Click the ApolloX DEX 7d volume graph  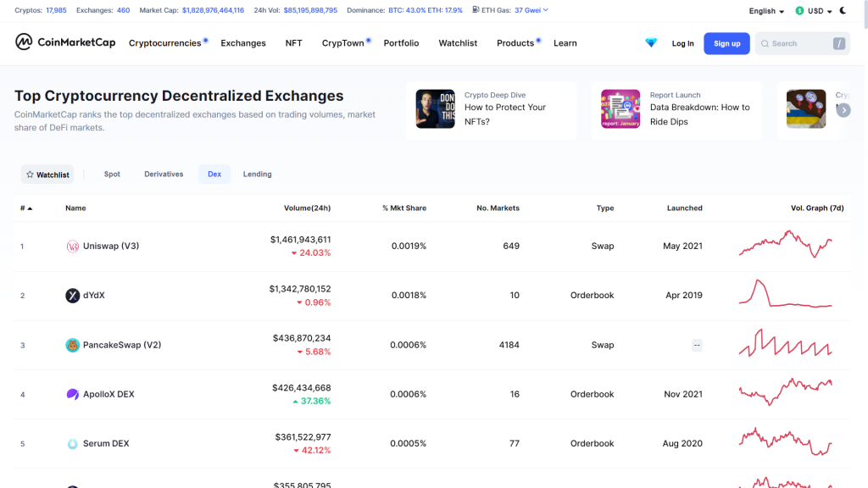pos(786,391)
